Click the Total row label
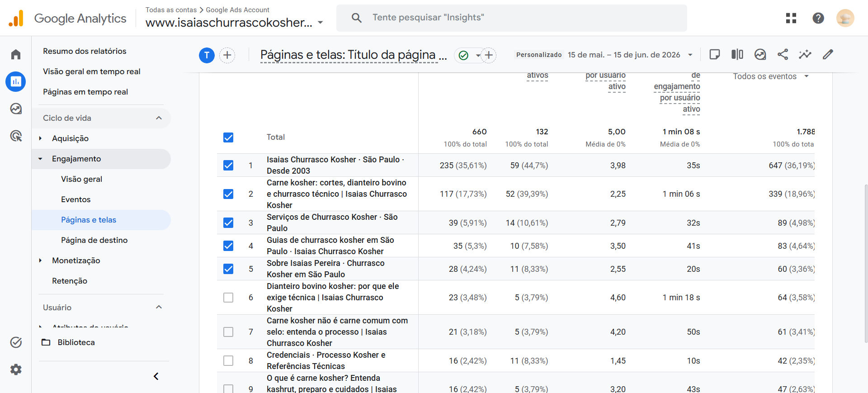This screenshot has width=868, height=393. click(x=276, y=137)
